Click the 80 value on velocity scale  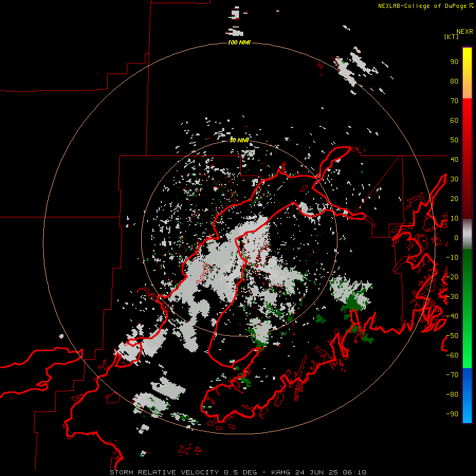pyautogui.click(x=454, y=81)
